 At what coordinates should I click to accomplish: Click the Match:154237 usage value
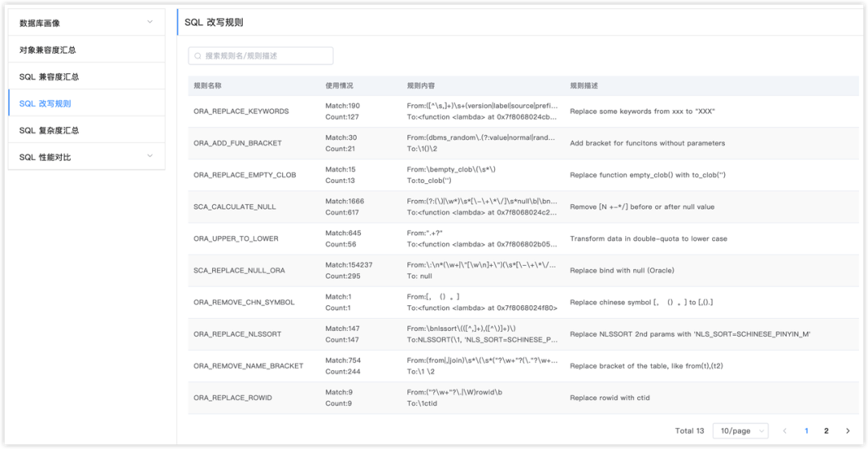click(x=349, y=265)
